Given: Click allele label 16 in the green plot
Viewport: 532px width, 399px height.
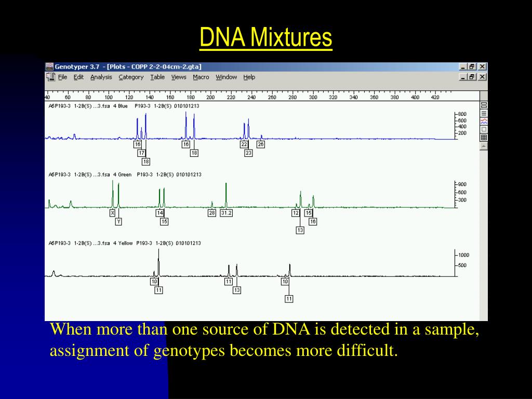Looking at the screenshot, I should click(x=312, y=221).
